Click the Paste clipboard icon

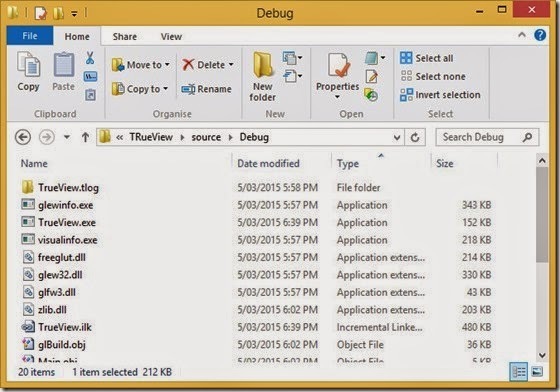click(x=64, y=65)
